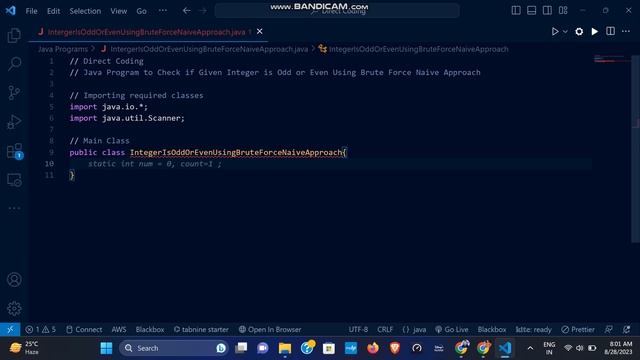Split the editor to the right
This screenshot has width=640, height=360.
click(610, 31)
